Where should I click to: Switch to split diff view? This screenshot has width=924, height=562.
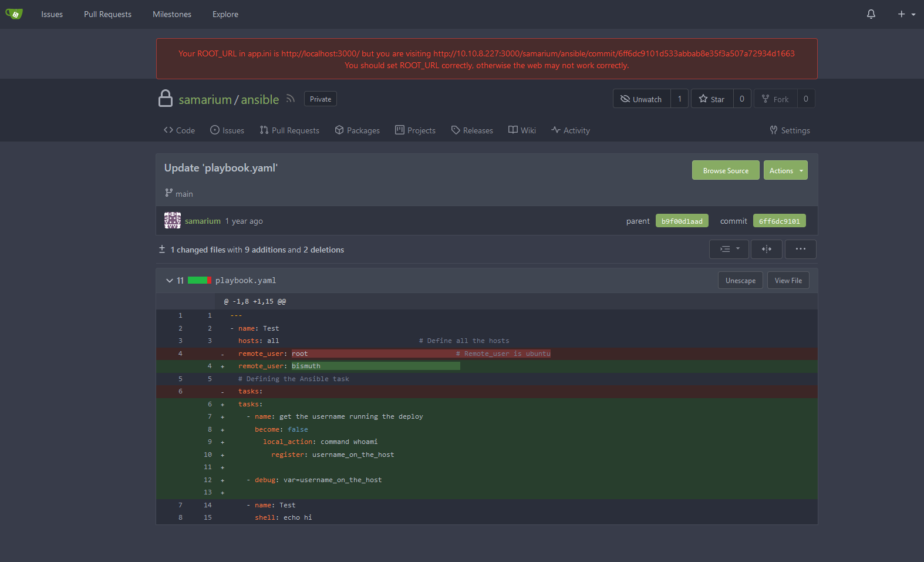pos(767,249)
